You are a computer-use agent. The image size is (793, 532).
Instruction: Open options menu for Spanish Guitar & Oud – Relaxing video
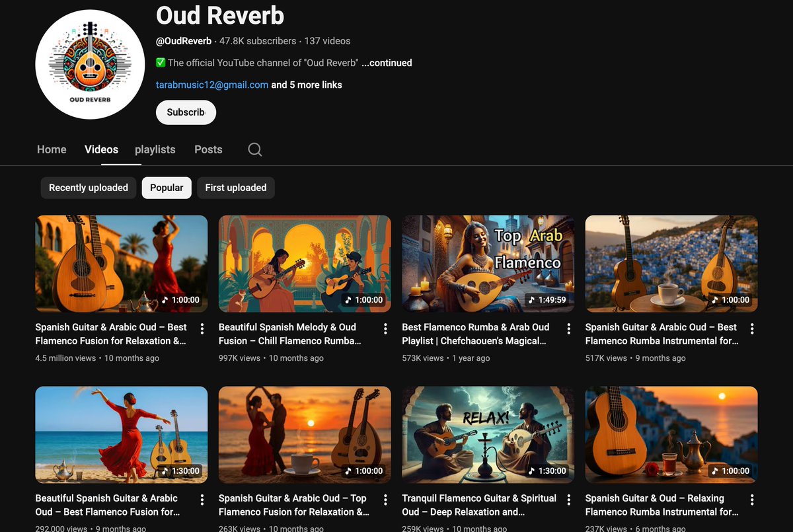(752, 500)
